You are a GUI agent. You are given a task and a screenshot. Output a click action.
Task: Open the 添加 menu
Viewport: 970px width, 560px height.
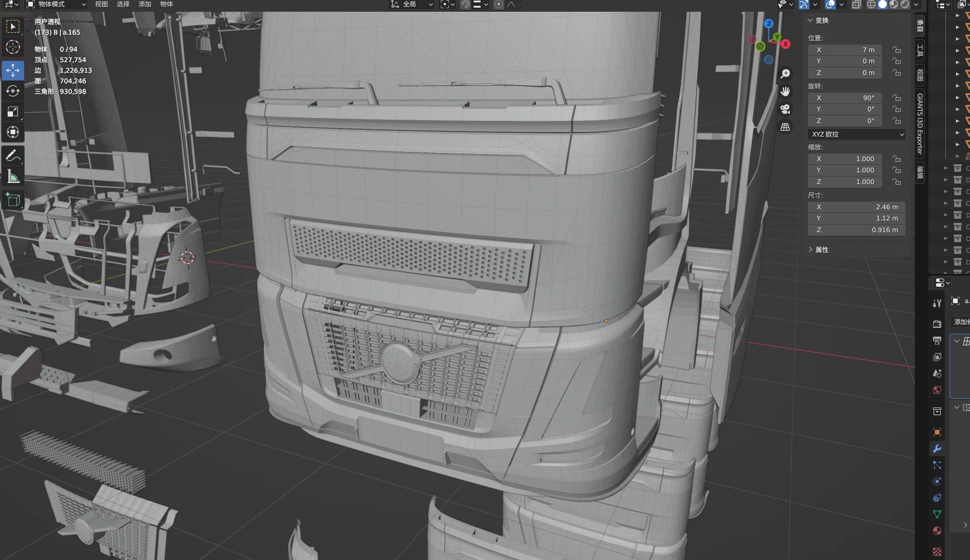tap(144, 4)
